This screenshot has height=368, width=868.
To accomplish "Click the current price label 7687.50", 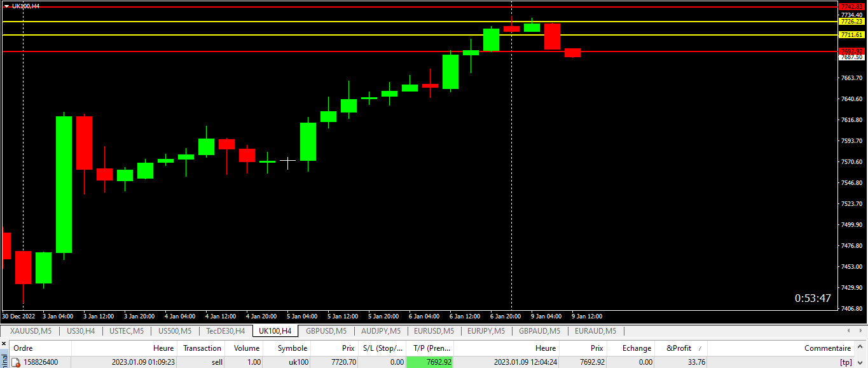I will pos(851,57).
